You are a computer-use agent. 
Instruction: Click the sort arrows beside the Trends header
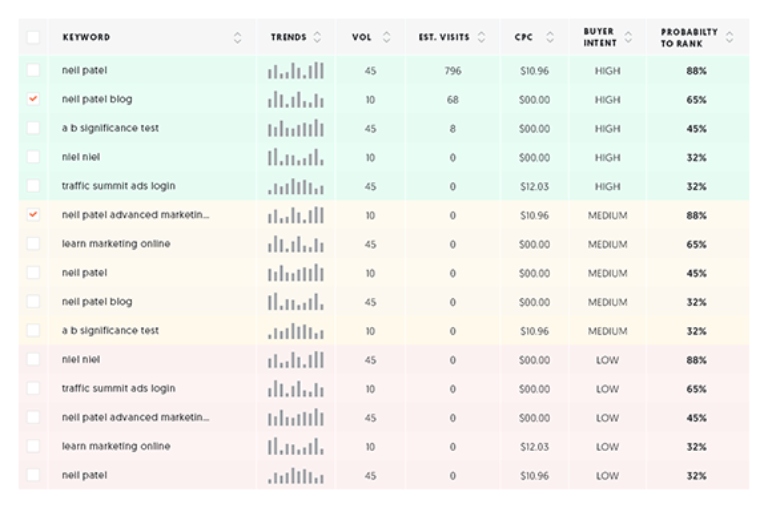(x=318, y=38)
